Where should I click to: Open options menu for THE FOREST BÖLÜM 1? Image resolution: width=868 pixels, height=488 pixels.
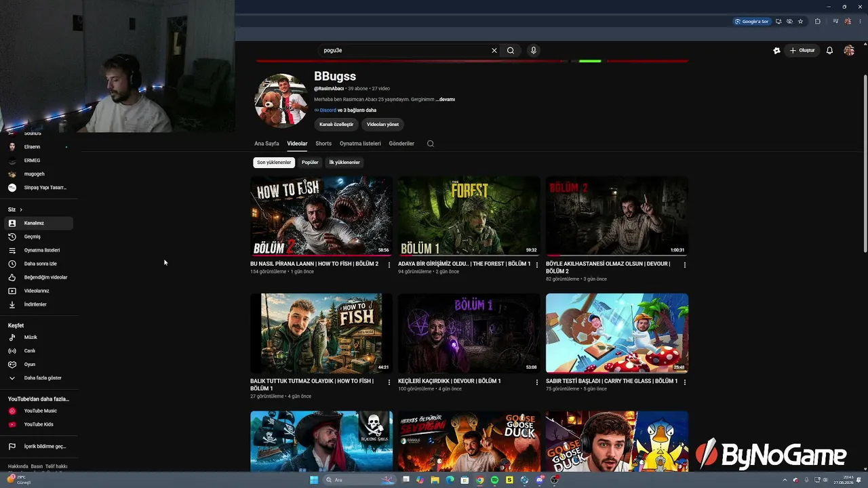[x=537, y=265]
